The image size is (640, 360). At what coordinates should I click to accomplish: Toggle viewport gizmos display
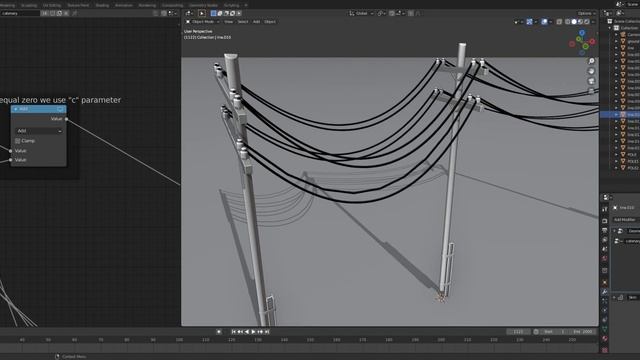click(x=529, y=22)
